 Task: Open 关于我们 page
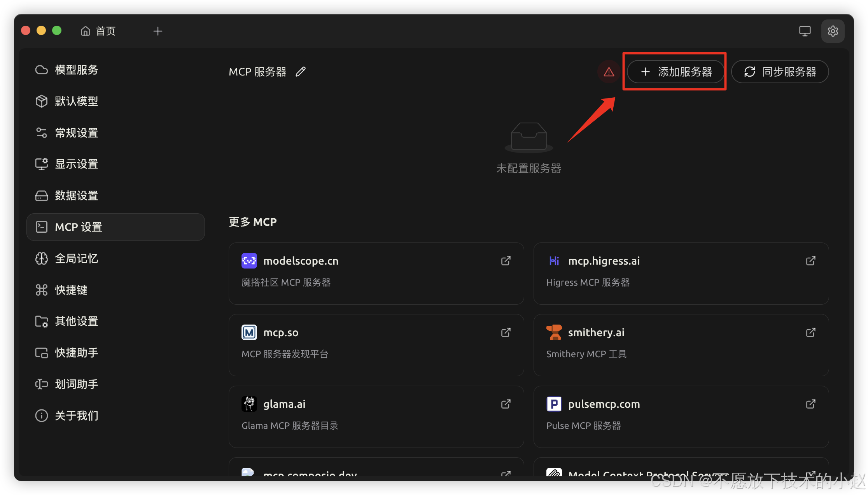(115, 416)
